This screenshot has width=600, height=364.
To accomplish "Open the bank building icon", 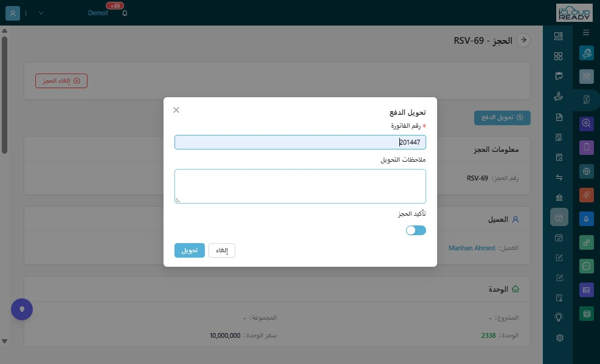I will pyautogui.click(x=559, y=197).
